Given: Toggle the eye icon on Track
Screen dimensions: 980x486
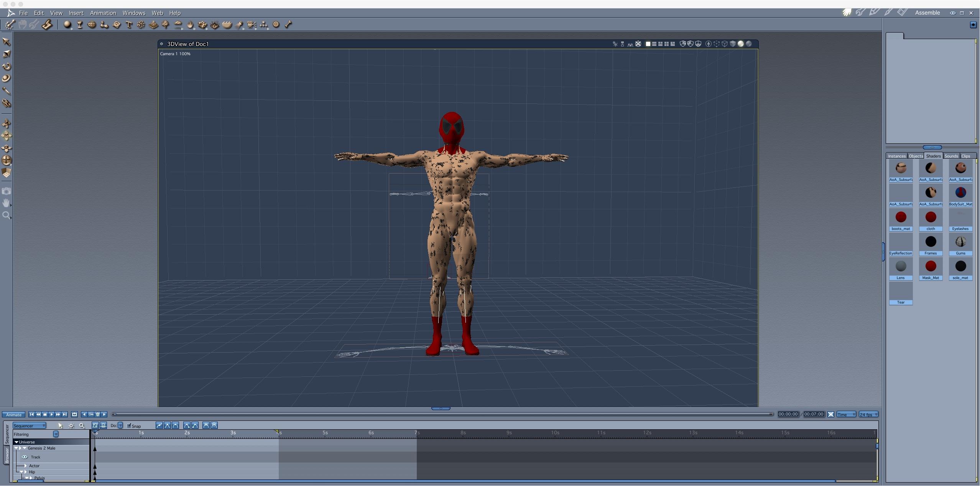Looking at the screenshot, I should click(25, 457).
